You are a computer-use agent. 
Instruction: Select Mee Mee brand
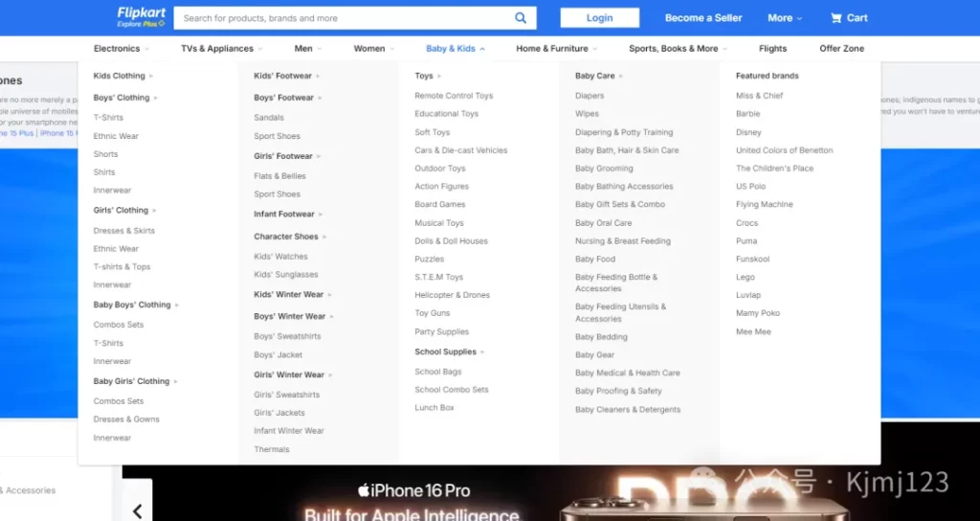(x=753, y=331)
